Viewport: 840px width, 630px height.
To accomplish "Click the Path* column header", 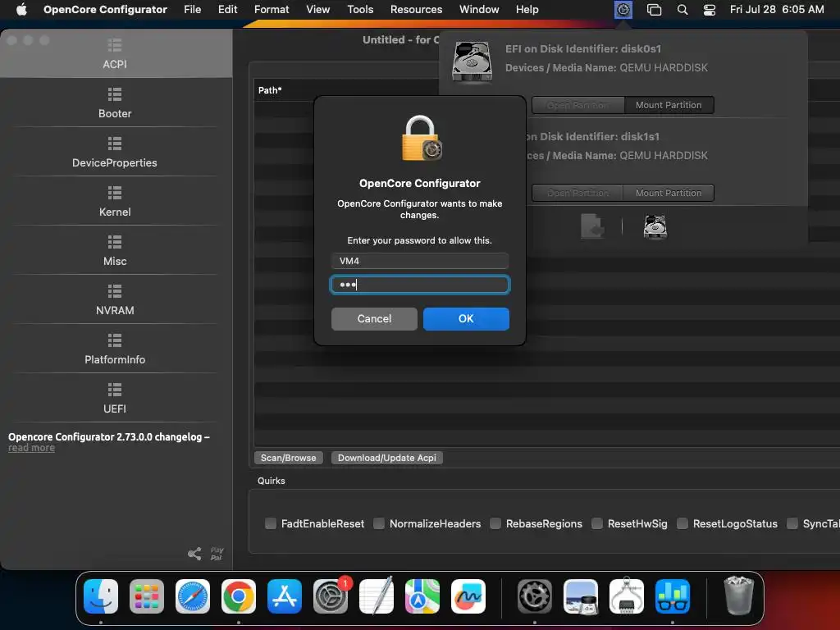I will [270, 90].
